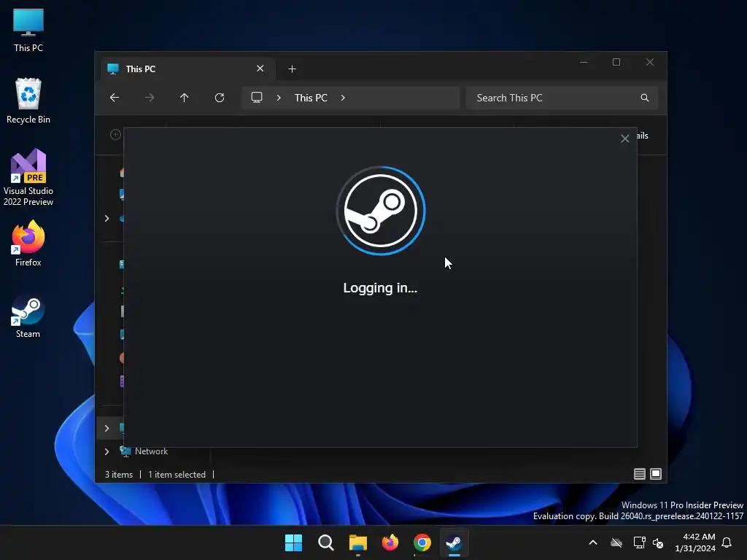The width and height of the screenshot is (747, 560).
Task: Maximize the File Explorer window
Action: coord(616,63)
